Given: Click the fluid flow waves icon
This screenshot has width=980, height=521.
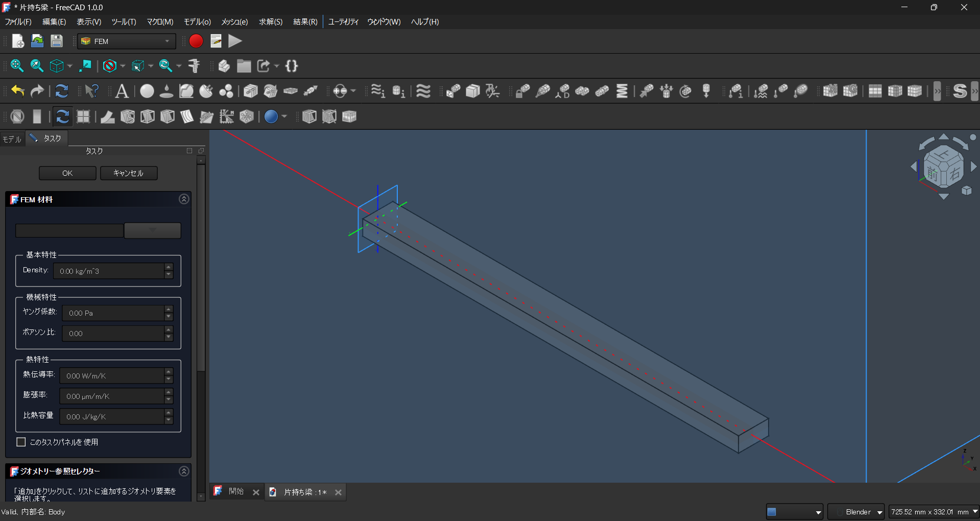Looking at the screenshot, I should pos(423,91).
